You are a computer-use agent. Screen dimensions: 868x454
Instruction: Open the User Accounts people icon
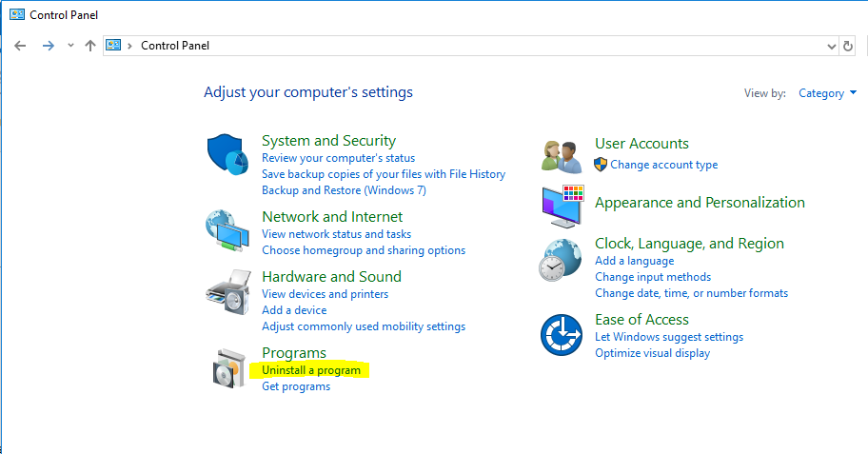click(562, 157)
